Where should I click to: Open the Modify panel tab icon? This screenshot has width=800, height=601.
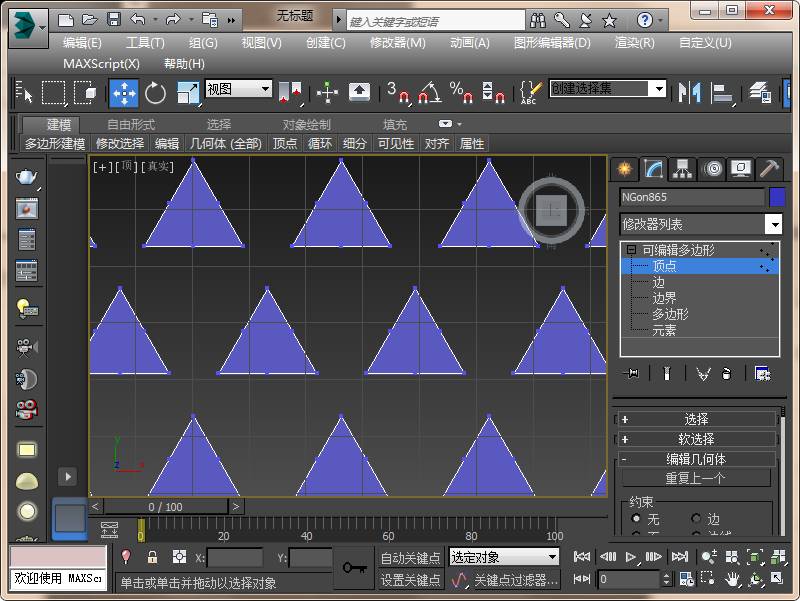654,168
